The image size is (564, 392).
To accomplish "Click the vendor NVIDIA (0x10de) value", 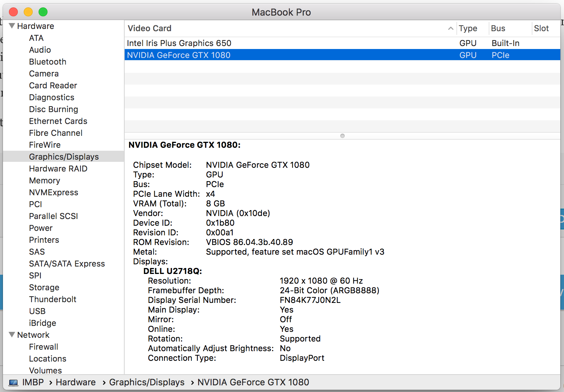I will 238,213.
